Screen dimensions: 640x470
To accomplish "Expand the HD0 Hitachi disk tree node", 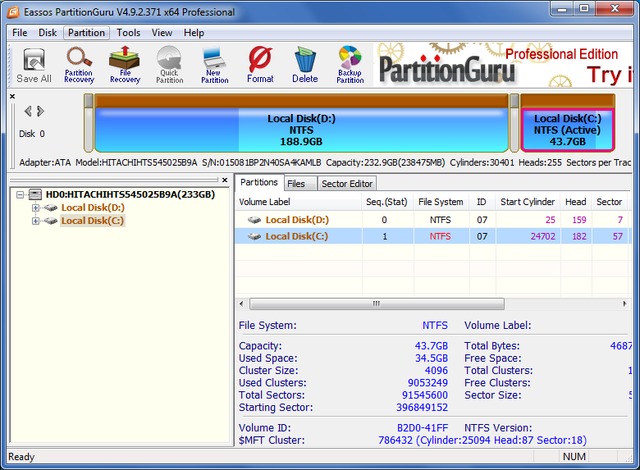I will (21, 194).
